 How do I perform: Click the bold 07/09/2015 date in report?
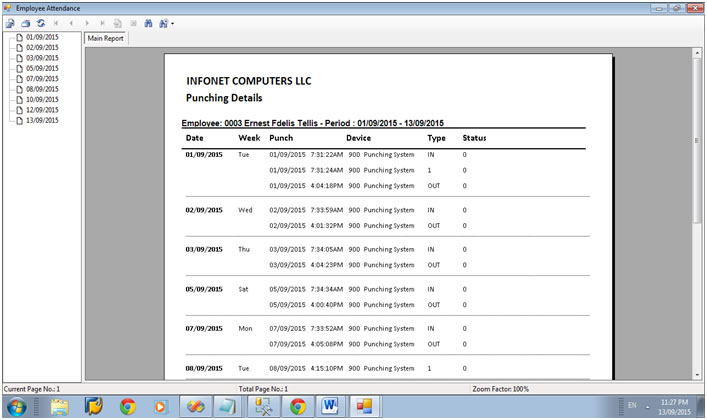coord(204,329)
